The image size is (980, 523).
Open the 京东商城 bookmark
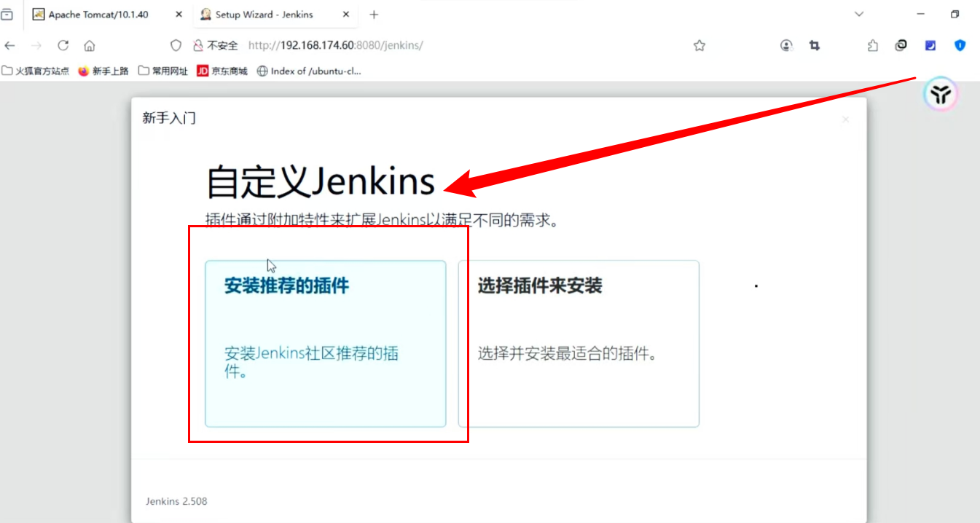(222, 71)
